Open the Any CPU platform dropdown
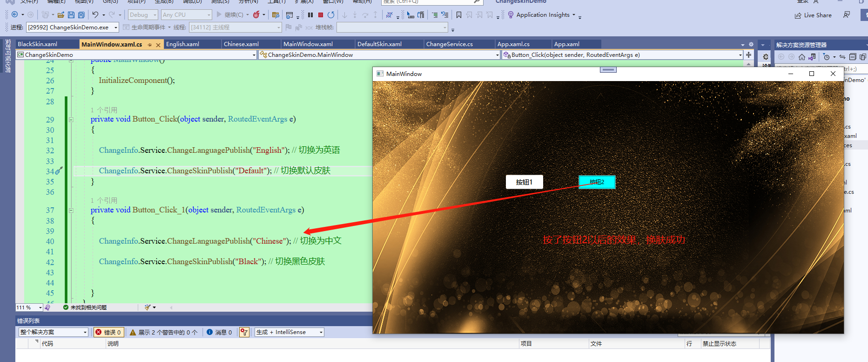This screenshot has height=362, width=868. [x=186, y=15]
